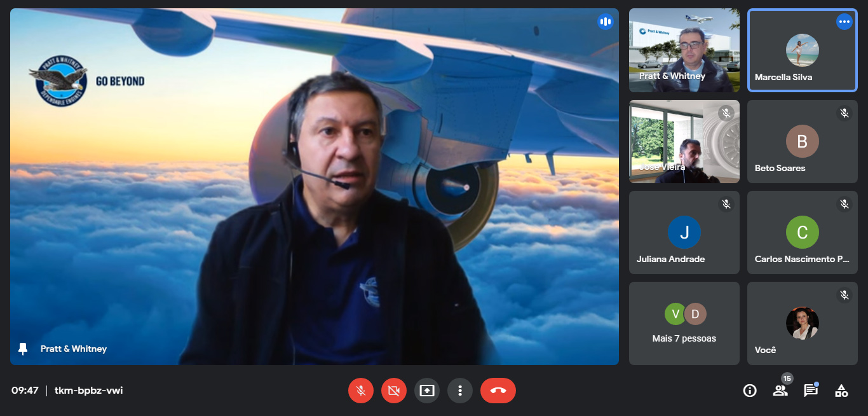This screenshot has height=416, width=868.
Task: Click the red hang up call button
Action: tap(498, 391)
